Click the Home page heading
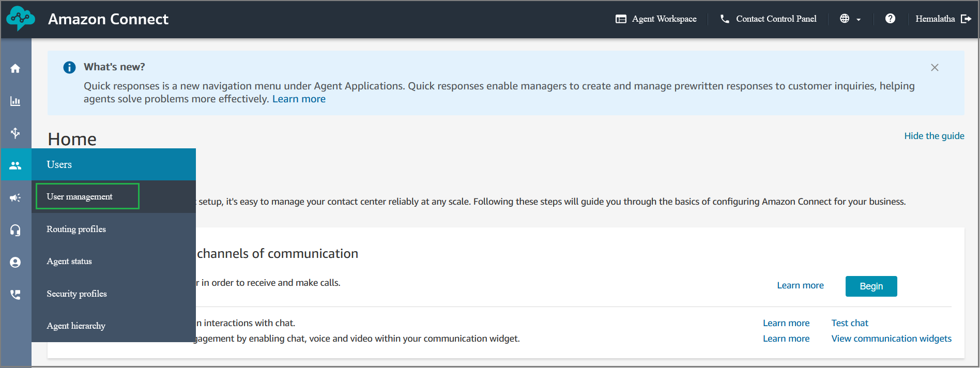Screen dimensions: 980x368 pos(72,139)
